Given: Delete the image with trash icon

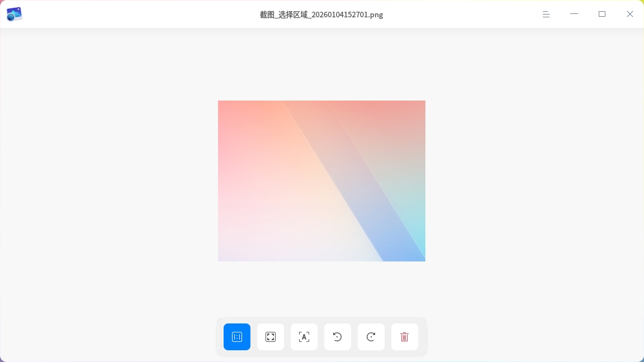Looking at the screenshot, I should [405, 337].
